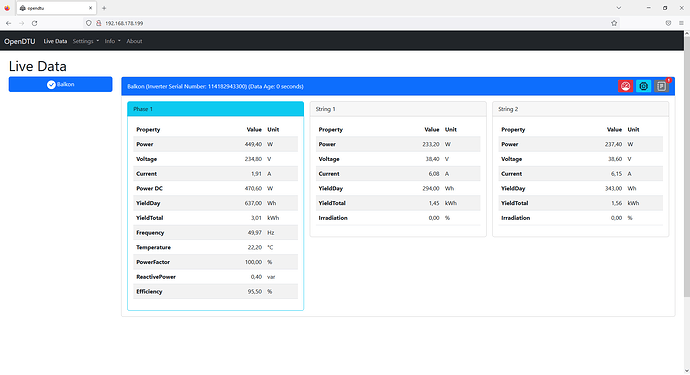Click the ReactivePower property label
Screen dimensions: 690x375
point(156,277)
